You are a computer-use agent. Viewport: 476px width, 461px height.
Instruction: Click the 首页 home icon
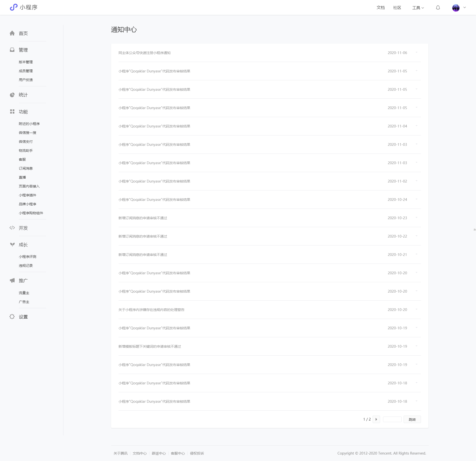(x=12, y=33)
